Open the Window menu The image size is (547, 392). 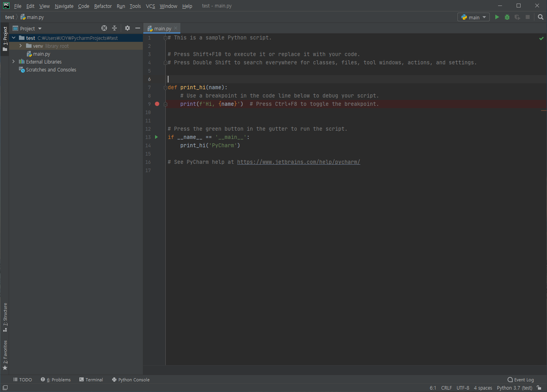(169, 6)
